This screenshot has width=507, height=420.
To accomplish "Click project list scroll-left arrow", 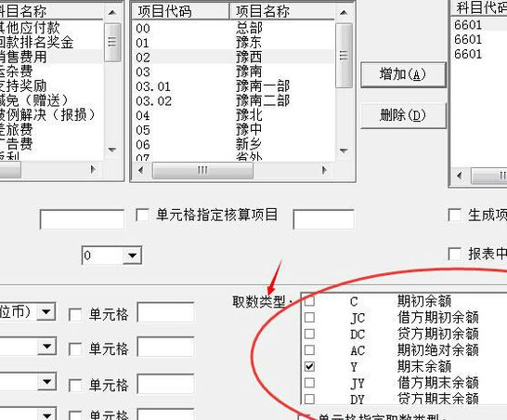I will point(141,170).
